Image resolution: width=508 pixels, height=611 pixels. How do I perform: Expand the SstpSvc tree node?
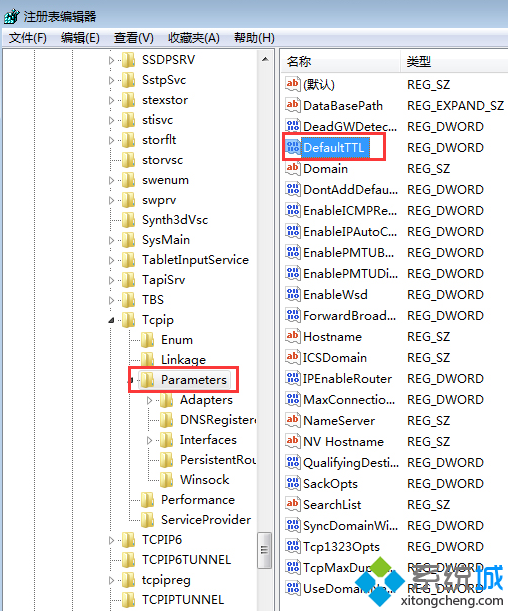pyautogui.click(x=111, y=80)
